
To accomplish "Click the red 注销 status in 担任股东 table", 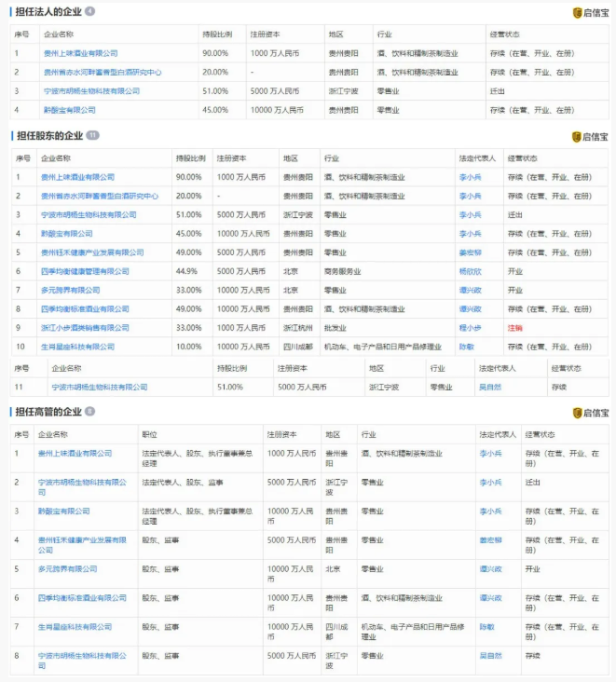I will click(515, 328).
